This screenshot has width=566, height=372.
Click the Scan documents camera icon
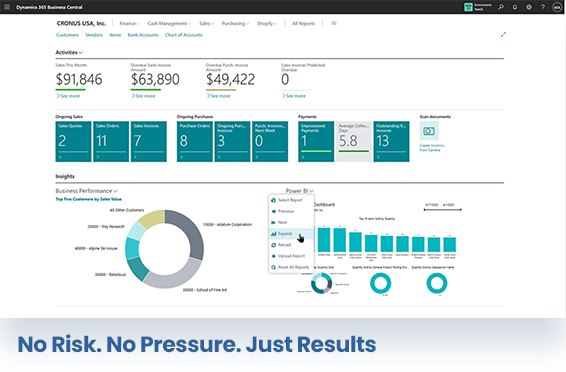[429, 131]
